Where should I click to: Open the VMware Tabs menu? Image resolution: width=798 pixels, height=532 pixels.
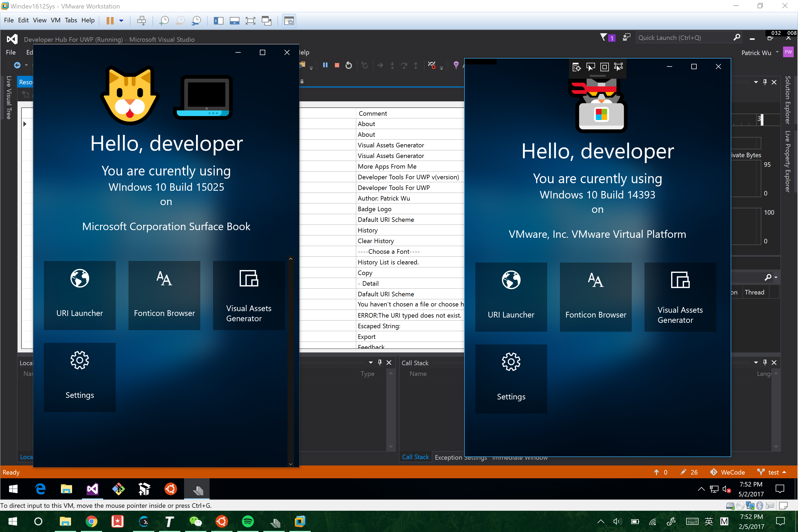pyautogui.click(x=71, y=20)
